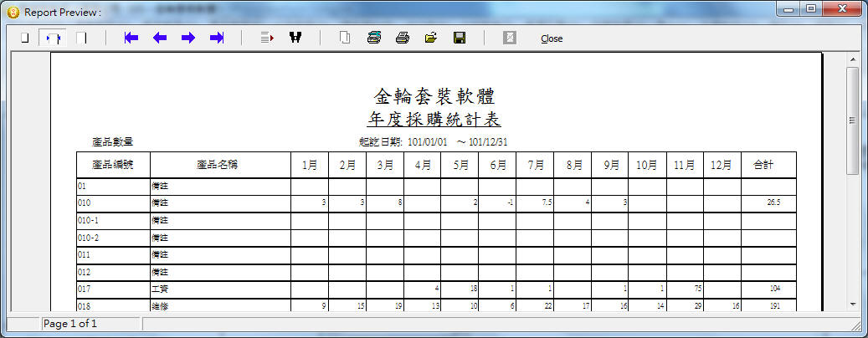Viewport: 868px width, 338px height.
Task: Click the "3月" column header
Action: click(385, 165)
